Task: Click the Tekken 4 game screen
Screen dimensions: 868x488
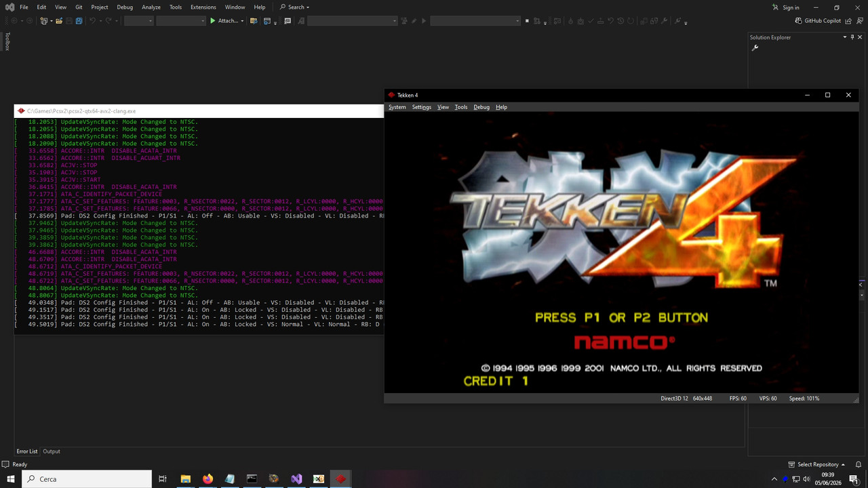Action: tap(621, 252)
